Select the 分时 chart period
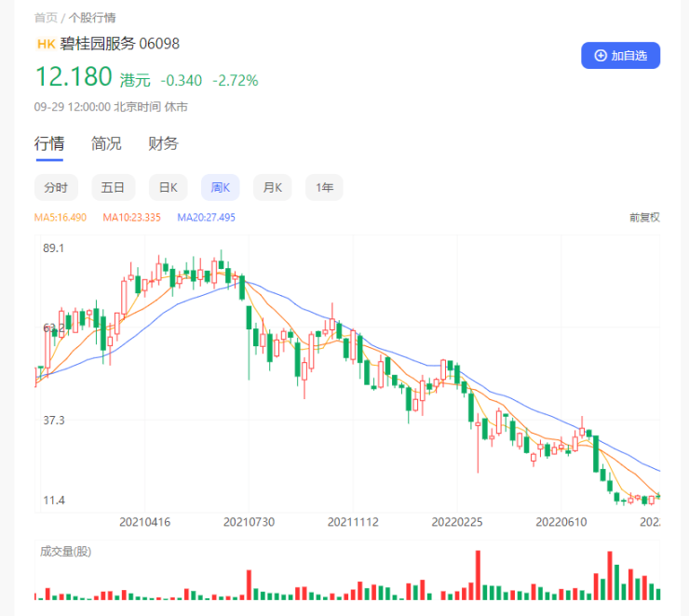The image size is (689, 616). (x=56, y=187)
